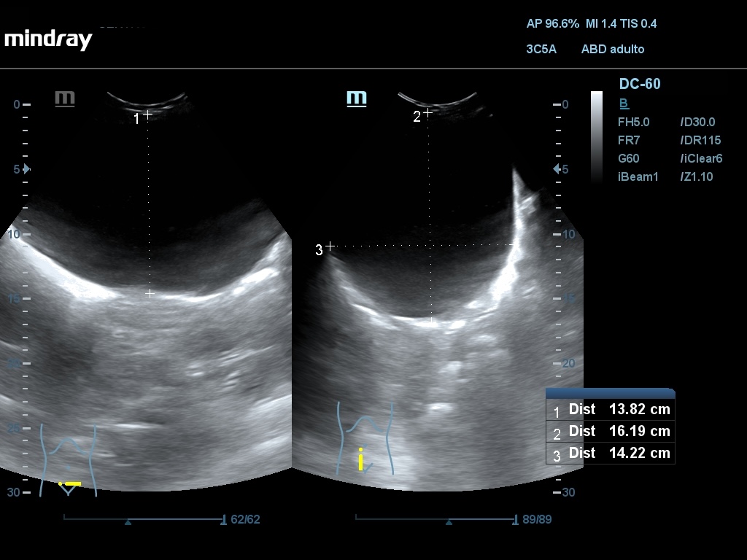747x560 pixels.
Task: Click the grayscale map bar
Action: [597, 136]
